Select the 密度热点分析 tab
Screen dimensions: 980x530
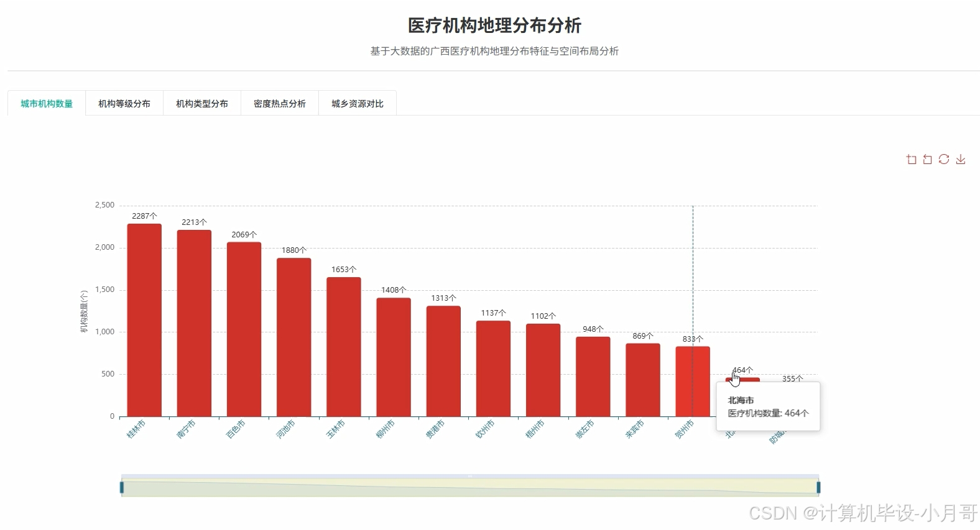coord(280,104)
